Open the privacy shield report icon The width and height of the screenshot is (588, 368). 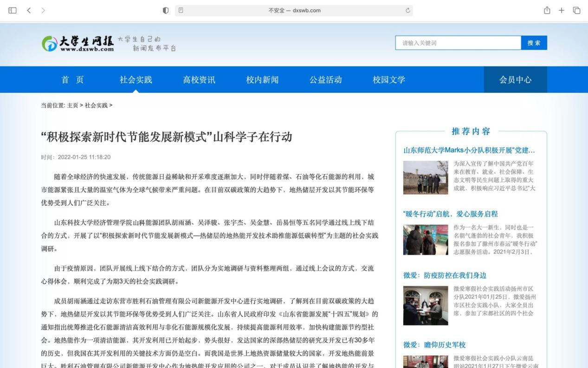[x=166, y=10]
